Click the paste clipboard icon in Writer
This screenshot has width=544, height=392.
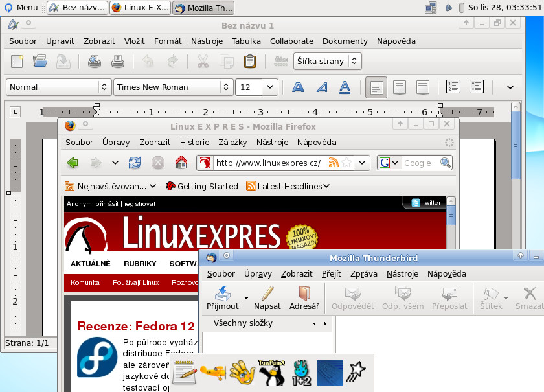point(249,62)
